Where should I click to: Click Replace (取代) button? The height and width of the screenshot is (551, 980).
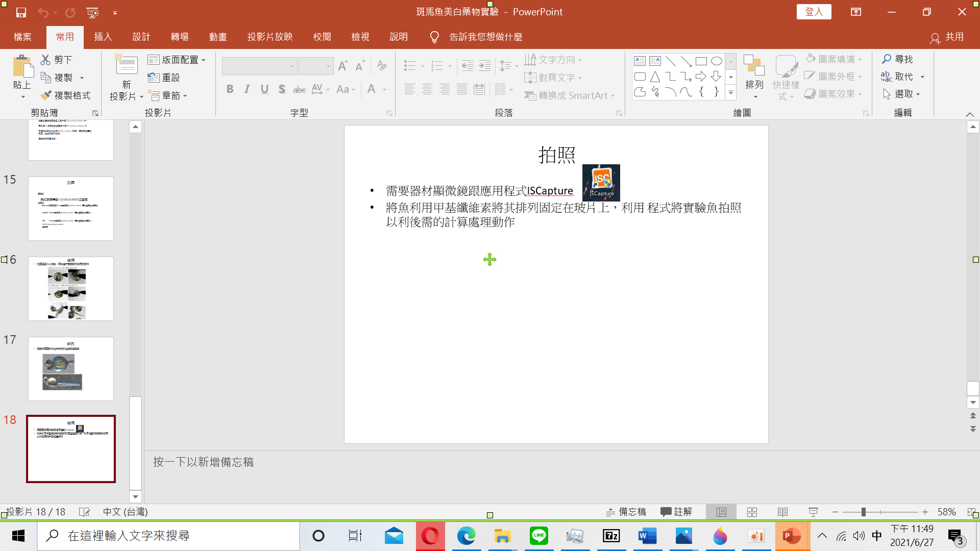[x=897, y=77]
